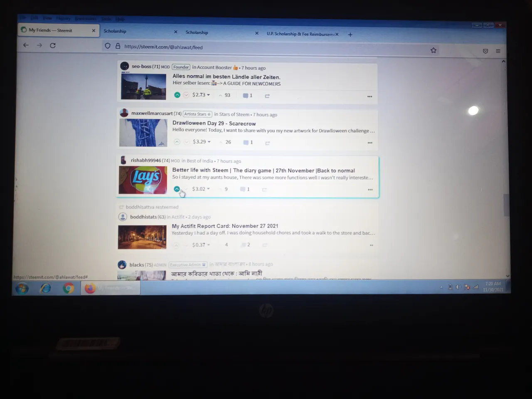This screenshot has height=399, width=532.
Task: Open Drawlloween Day 29 - Scarecrow post
Action: coord(214,123)
